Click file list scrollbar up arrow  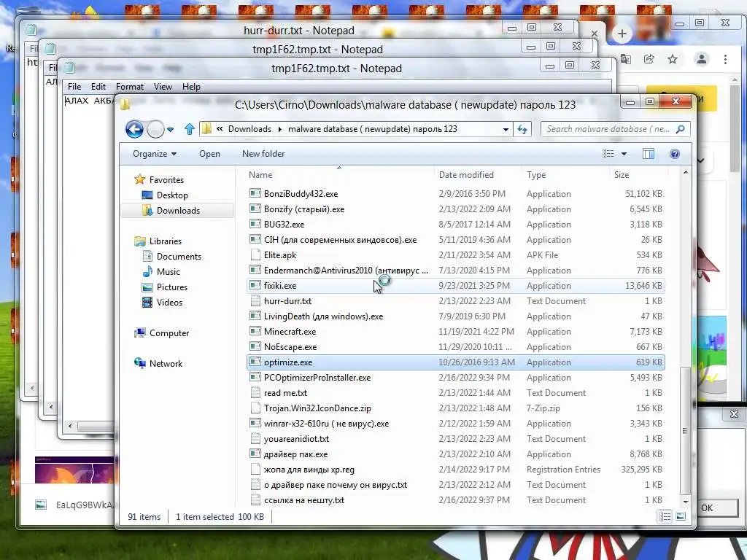(x=686, y=172)
